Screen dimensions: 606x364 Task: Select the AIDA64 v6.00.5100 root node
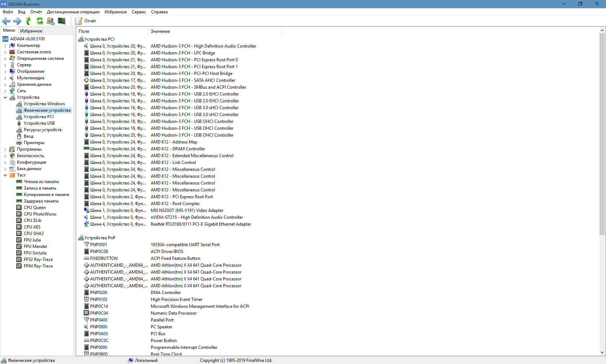click(x=27, y=39)
